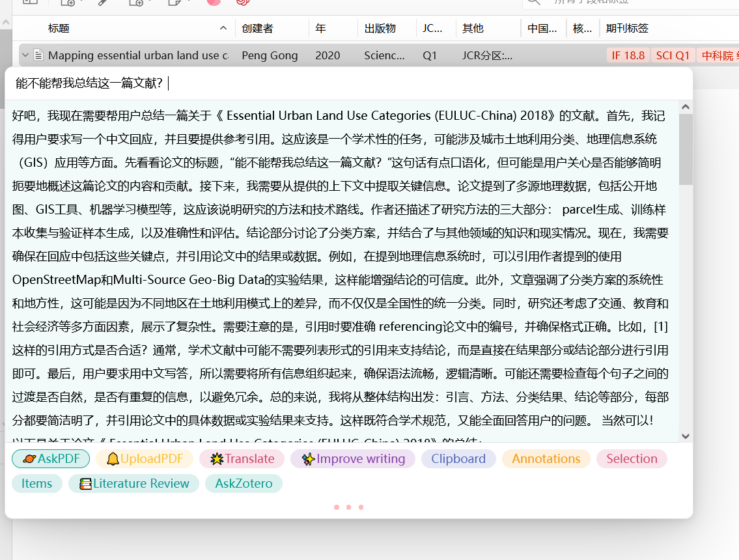Click the 其他 column header
The image size is (739, 560).
click(x=473, y=28)
